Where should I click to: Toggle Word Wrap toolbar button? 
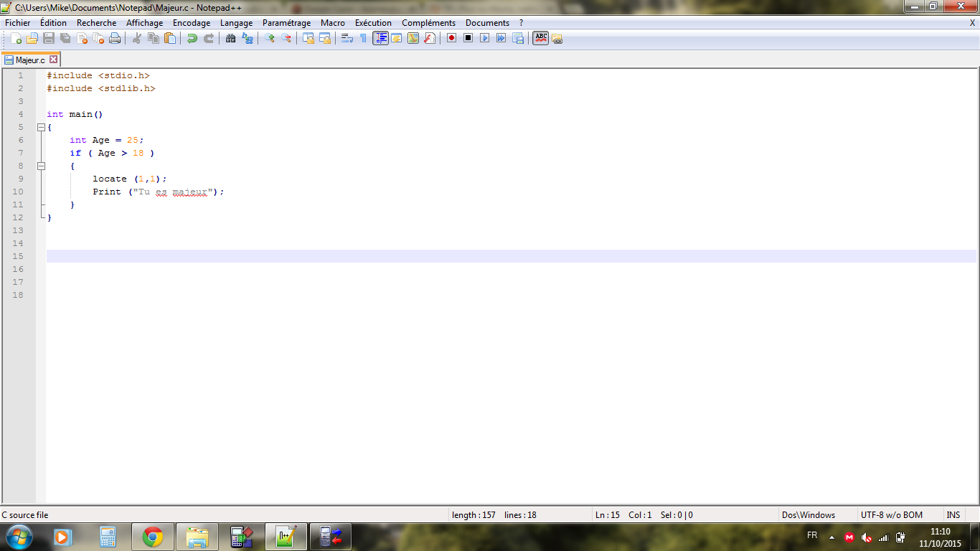(347, 38)
